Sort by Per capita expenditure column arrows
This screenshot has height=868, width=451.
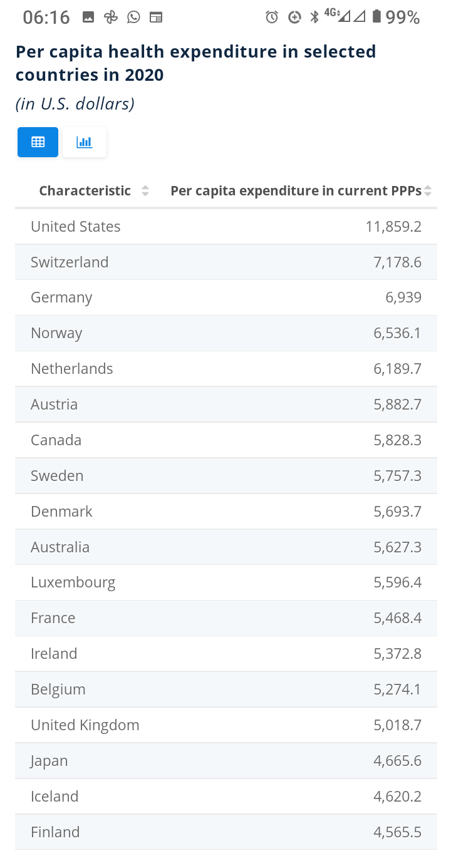click(x=428, y=191)
